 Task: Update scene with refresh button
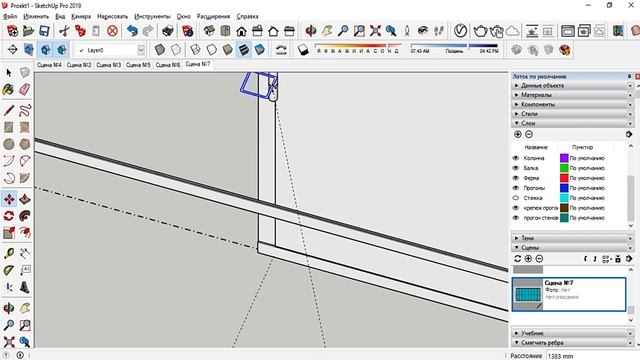pos(518,258)
